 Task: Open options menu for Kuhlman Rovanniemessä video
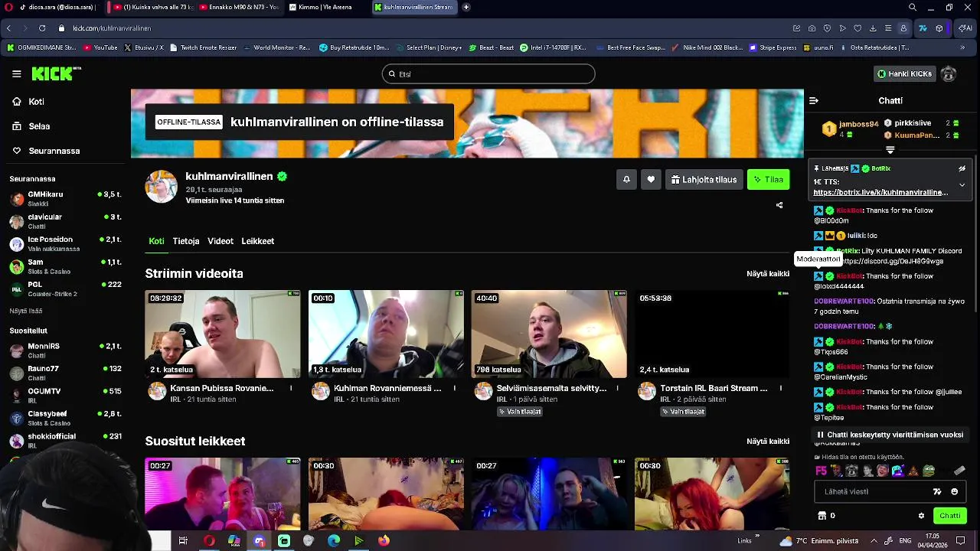(x=454, y=388)
